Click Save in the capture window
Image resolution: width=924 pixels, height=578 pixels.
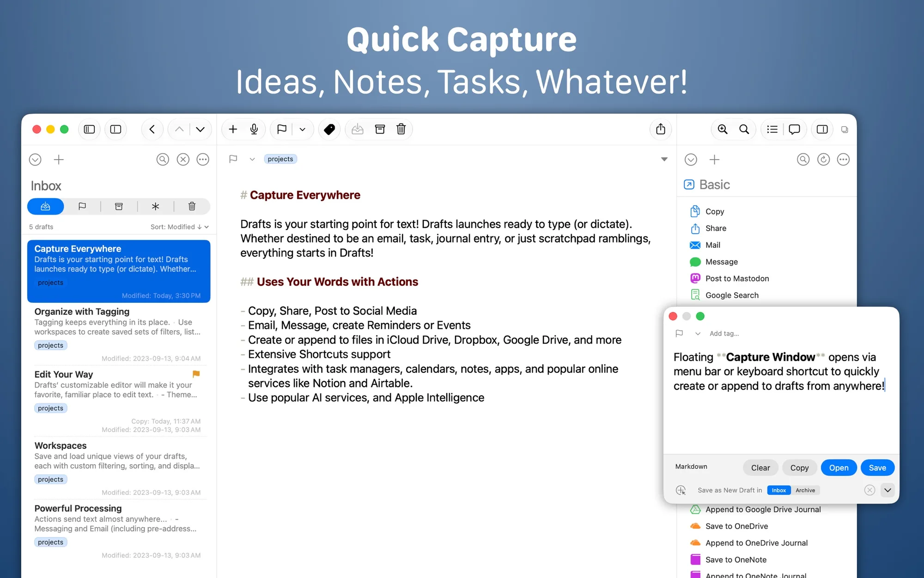click(877, 467)
